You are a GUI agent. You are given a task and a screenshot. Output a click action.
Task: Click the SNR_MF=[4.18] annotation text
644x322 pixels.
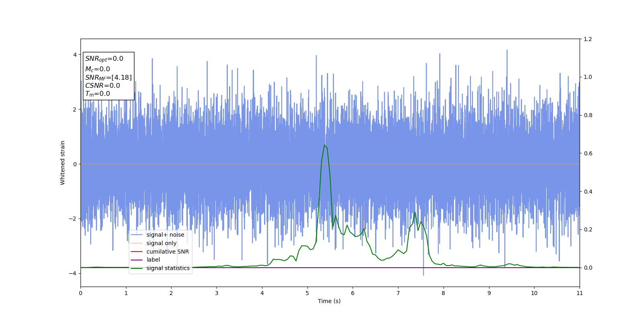[x=108, y=77]
